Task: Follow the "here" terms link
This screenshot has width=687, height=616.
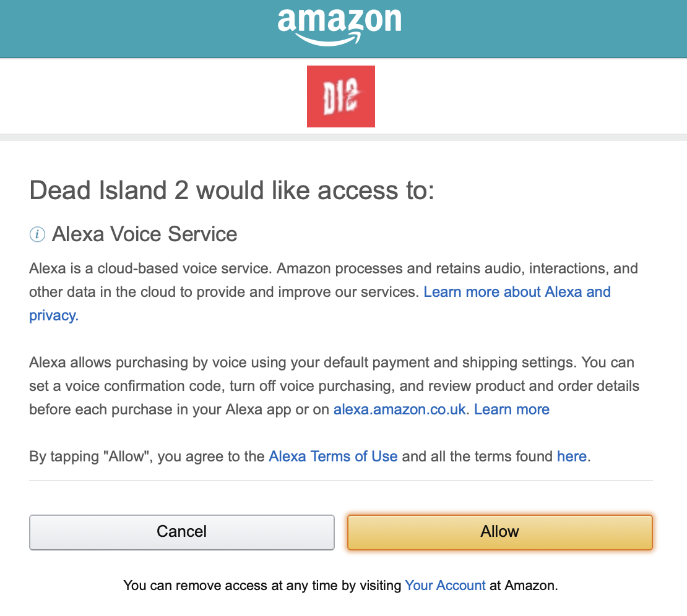Action: click(572, 456)
